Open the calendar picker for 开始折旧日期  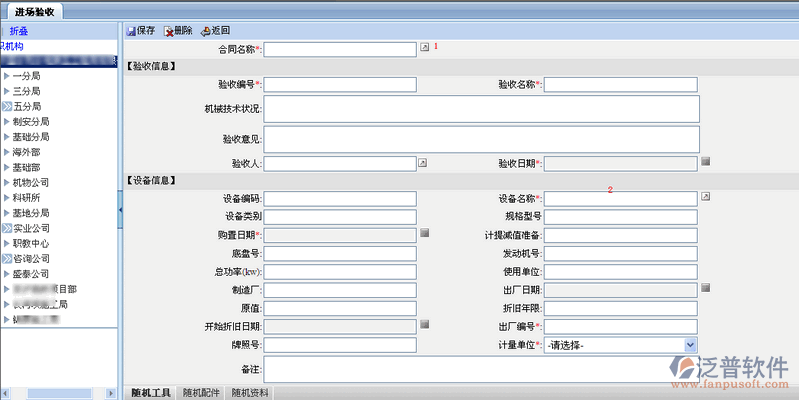click(424, 324)
